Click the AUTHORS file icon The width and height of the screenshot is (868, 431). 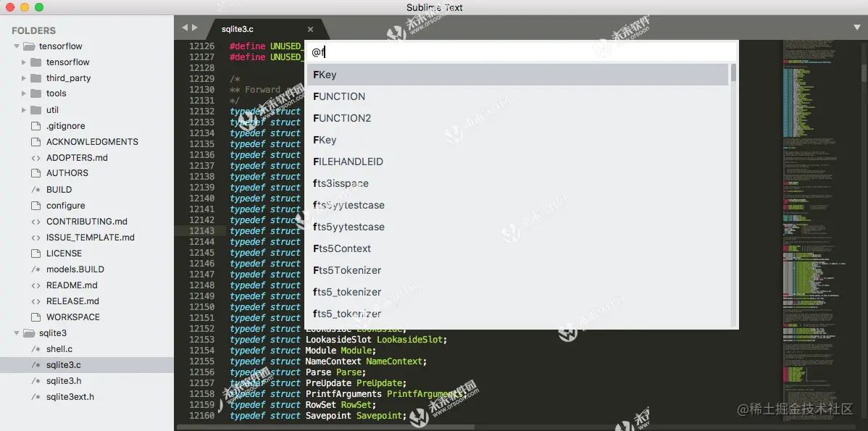click(x=36, y=173)
